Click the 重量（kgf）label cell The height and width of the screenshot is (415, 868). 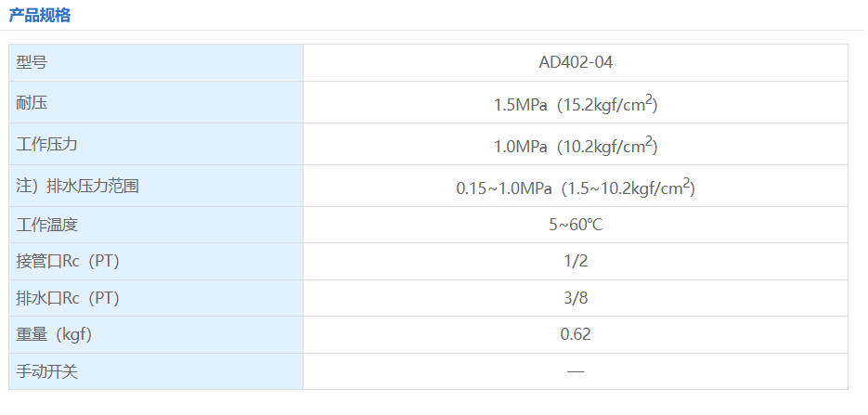pos(54,334)
